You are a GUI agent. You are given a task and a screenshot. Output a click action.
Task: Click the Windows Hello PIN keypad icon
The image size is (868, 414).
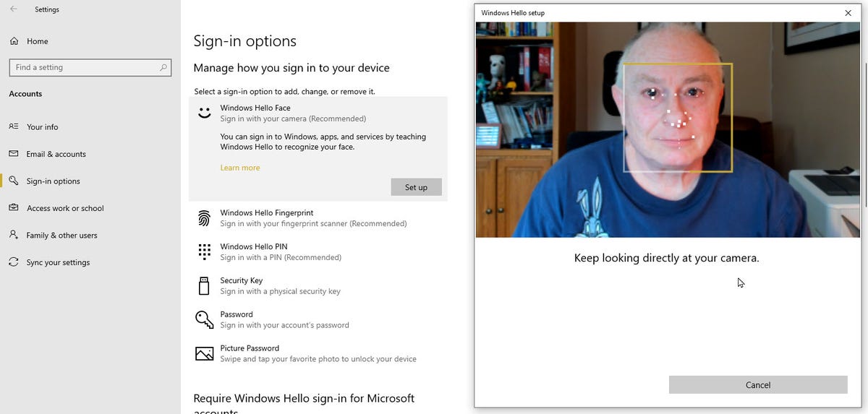(x=205, y=251)
